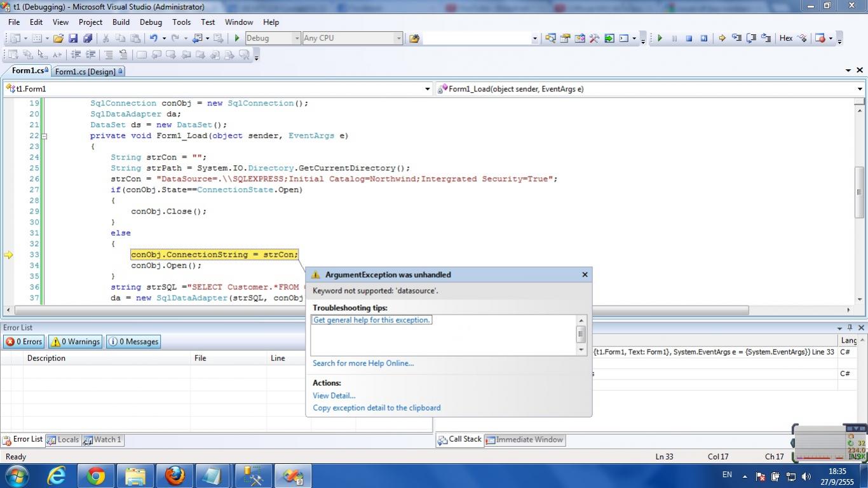
Task: Open Solution Explorer from the toolbar
Action: point(550,38)
